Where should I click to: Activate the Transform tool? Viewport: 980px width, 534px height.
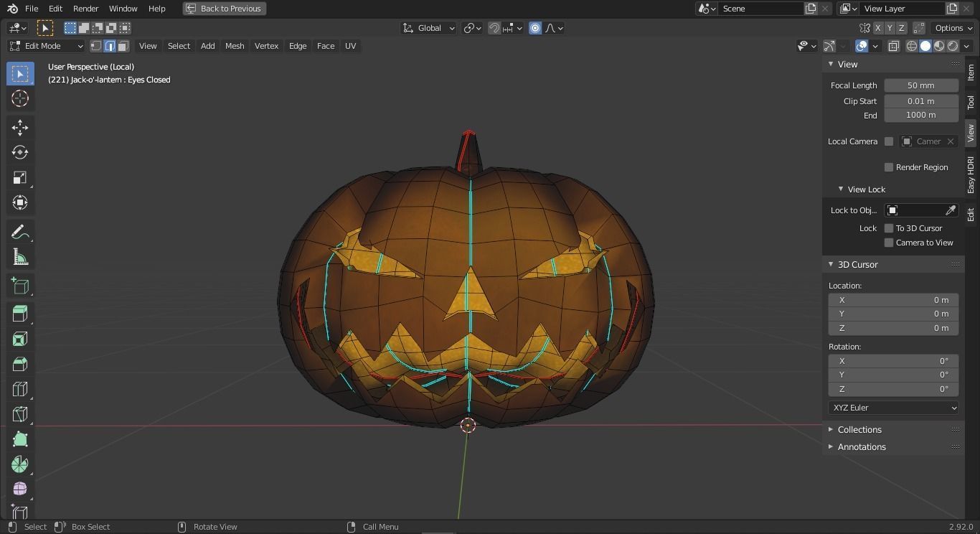20,202
